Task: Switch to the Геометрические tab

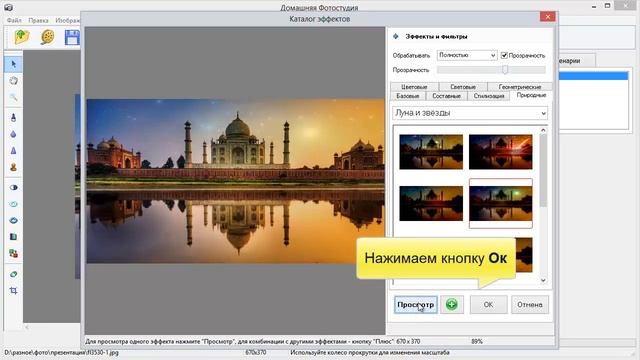Action: [520, 87]
